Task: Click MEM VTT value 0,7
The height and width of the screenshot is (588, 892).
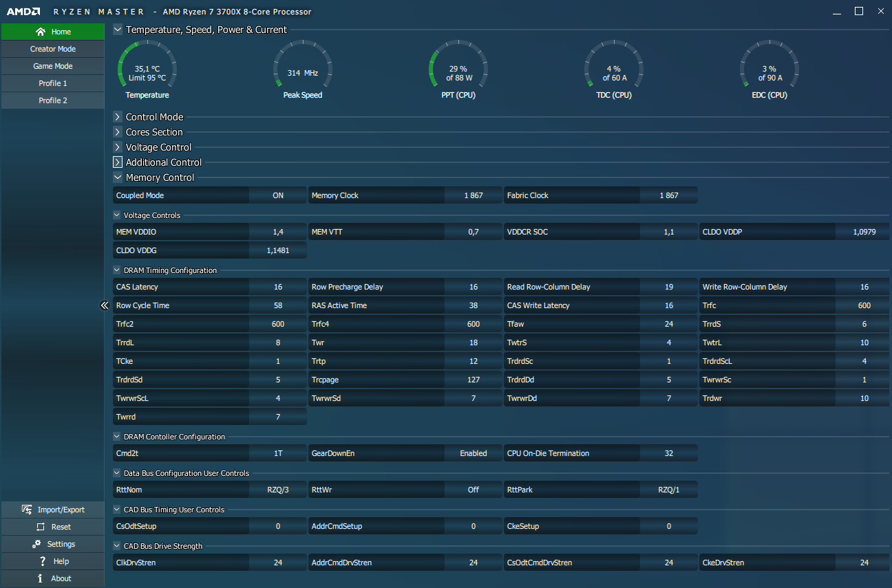Action: click(x=474, y=232)
